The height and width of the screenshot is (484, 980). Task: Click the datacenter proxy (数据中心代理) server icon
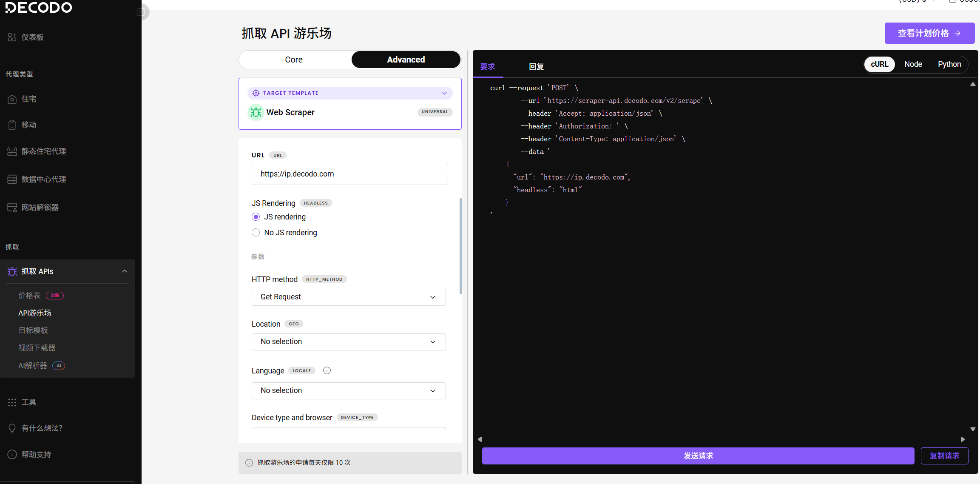(x=12, y=179)
